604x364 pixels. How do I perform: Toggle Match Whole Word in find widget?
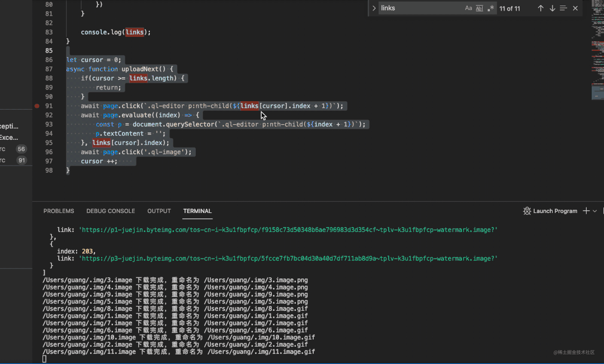tap(479, 8)
